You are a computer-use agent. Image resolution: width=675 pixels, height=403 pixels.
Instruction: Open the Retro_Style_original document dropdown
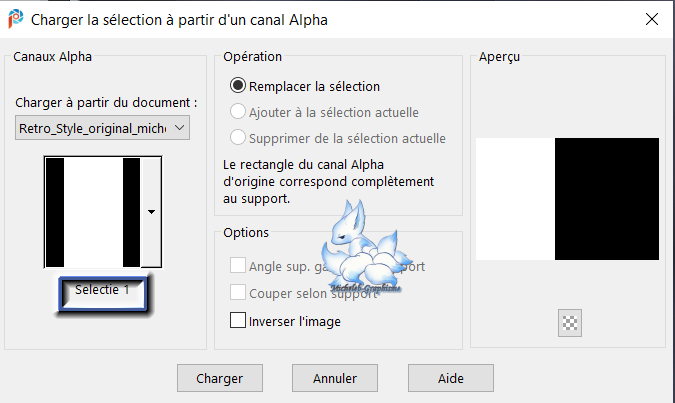pyautogui.click(x=102, y=128)
